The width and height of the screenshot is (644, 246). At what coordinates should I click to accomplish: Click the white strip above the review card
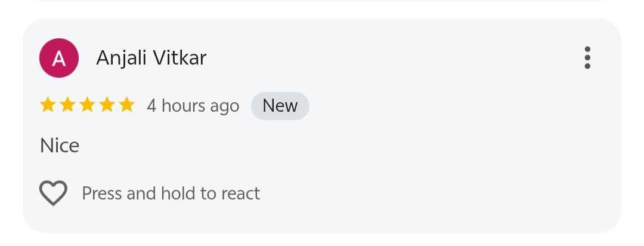click(x=322, y=9)
